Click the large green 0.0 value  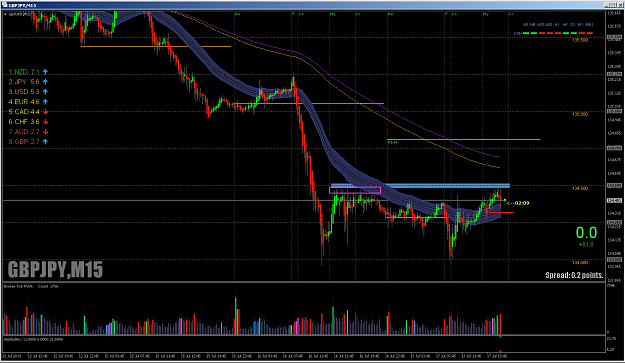586,232
